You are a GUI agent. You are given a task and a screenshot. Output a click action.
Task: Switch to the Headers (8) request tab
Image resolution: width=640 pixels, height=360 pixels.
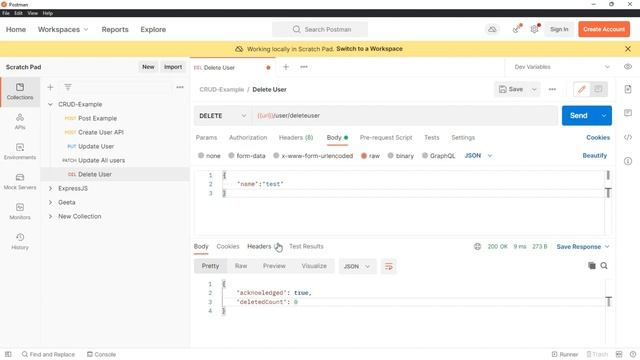[296, 138]
